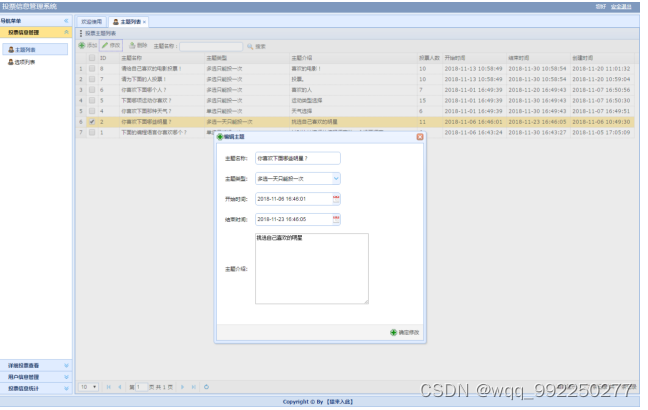Go to the last page in pager
648x410 pixels.
(193, 387)
